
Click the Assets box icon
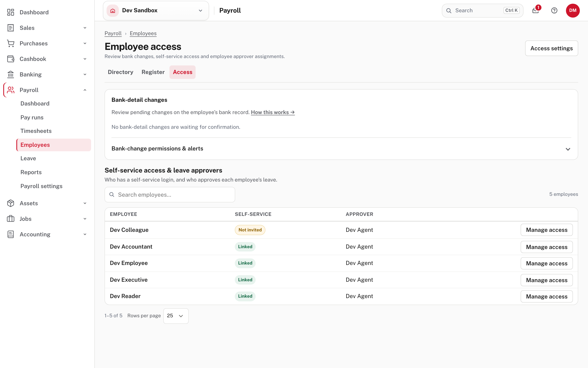click(x=10, y=203)
